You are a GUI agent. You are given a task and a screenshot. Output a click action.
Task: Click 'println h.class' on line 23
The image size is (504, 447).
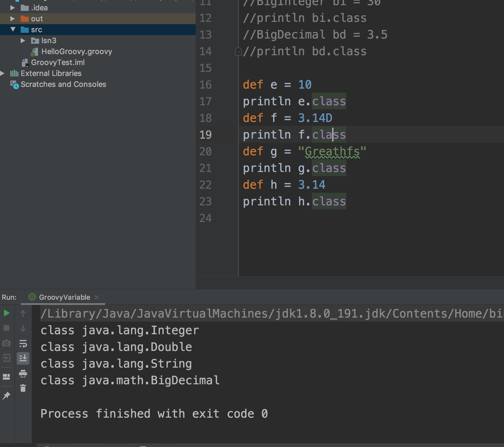(294, 201)
